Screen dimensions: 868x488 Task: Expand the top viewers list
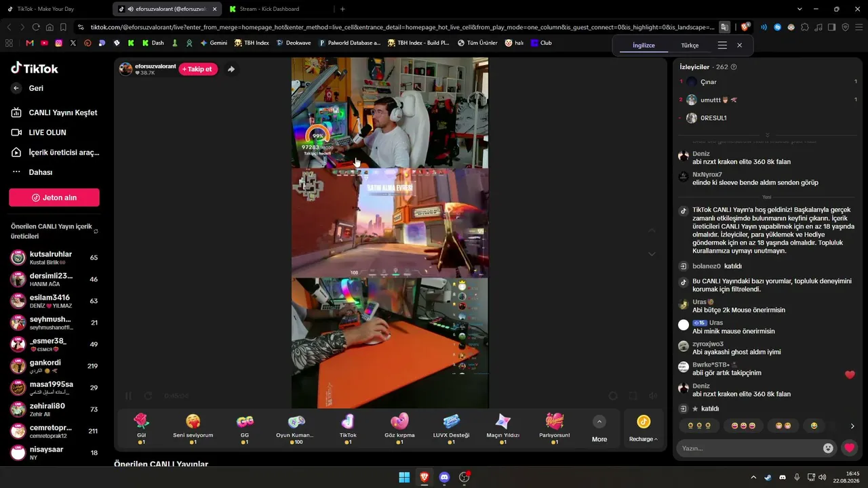[768, 135]
